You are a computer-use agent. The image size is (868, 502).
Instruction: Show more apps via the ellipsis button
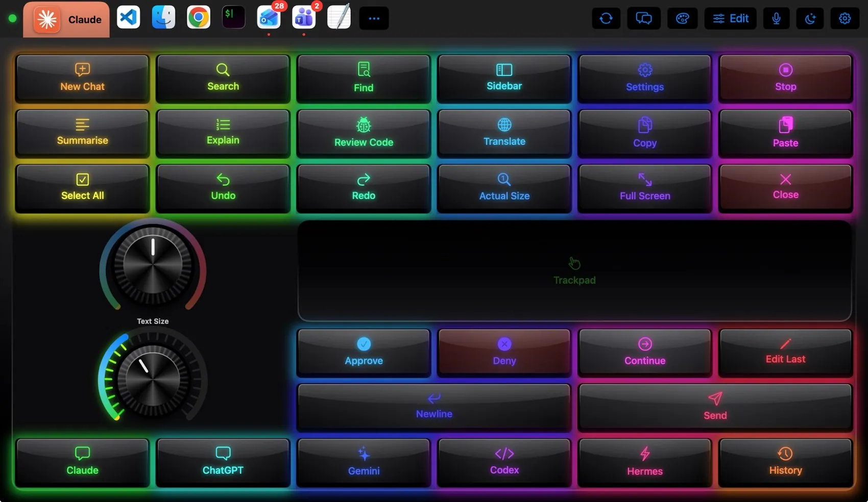coord(374,18)
